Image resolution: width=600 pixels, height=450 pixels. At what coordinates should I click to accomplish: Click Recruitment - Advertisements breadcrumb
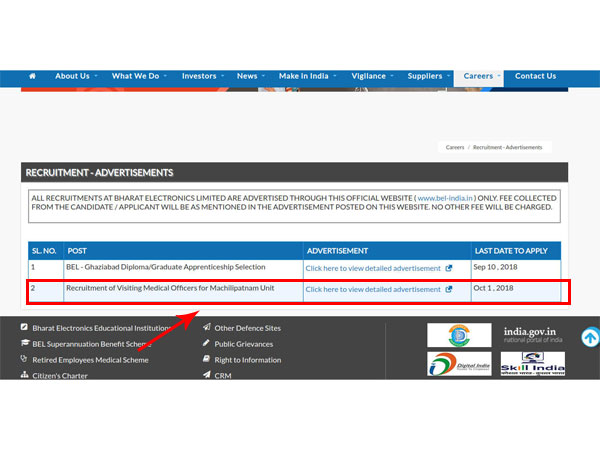[507, 147]
